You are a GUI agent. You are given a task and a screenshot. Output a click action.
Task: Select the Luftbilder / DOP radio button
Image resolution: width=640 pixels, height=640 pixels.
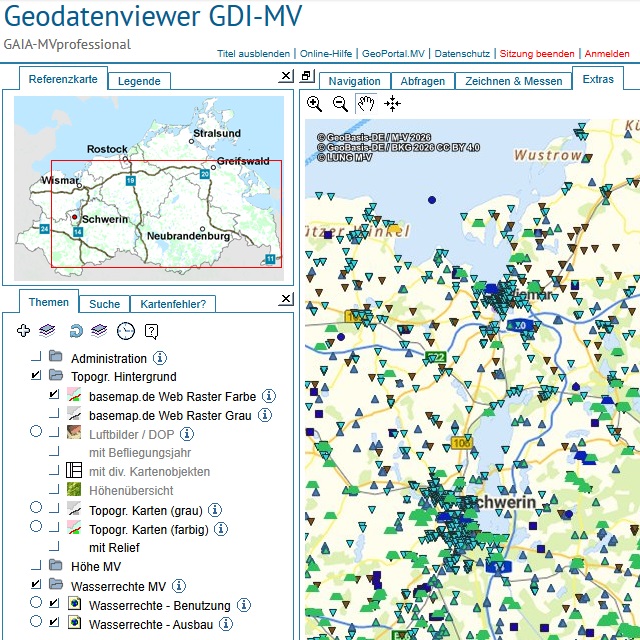[x=36, y=431]
